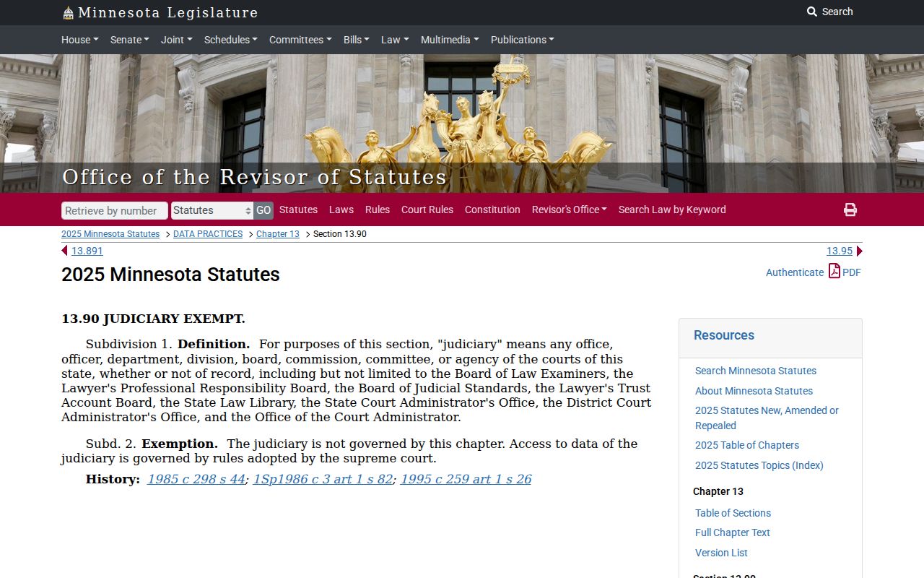Expand the Publications menu

coord(523,40)
